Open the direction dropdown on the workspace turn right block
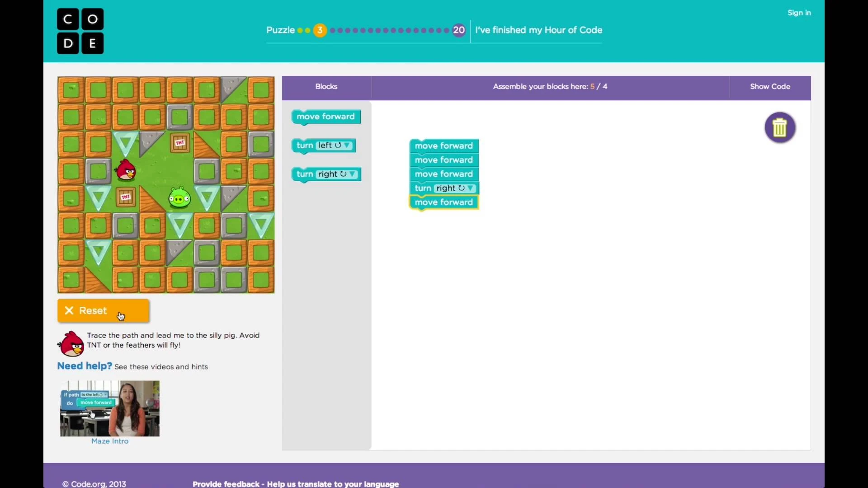This screenshot has width=868, height=488. click(471, 188)
